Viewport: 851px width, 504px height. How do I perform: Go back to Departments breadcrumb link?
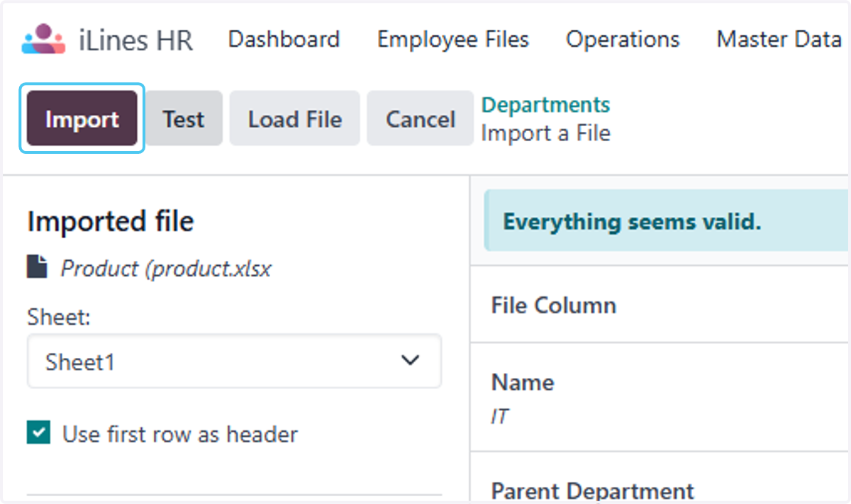(x=545, y=105)
